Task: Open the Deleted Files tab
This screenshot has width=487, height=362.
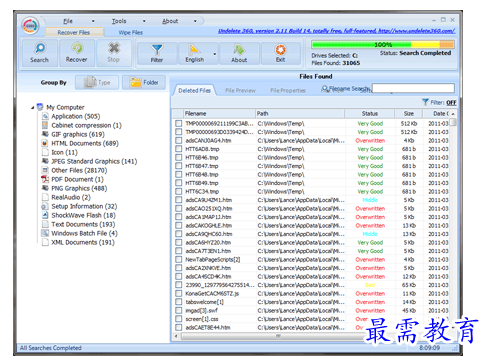Action: click(195, 90)
